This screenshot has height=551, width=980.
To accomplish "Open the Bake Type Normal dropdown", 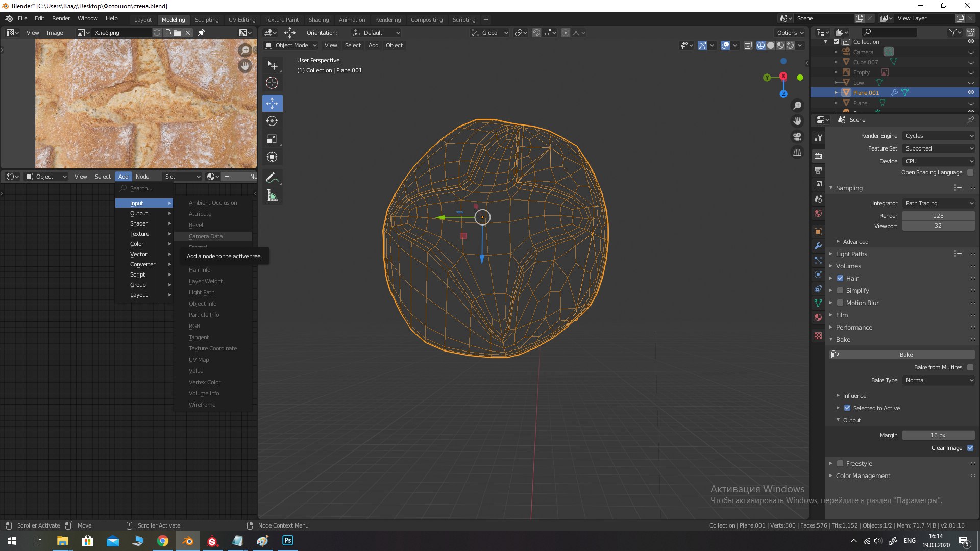I will (x=939, y=380).
